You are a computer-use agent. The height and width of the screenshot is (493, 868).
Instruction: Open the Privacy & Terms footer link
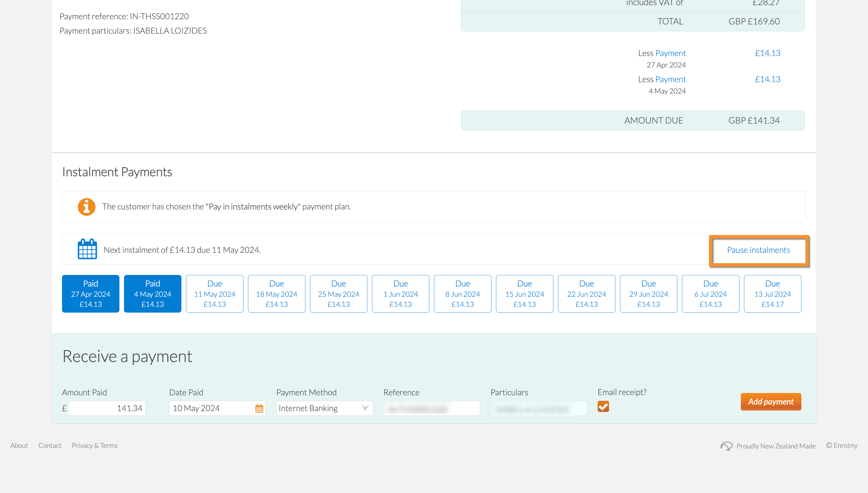(94, 446)
